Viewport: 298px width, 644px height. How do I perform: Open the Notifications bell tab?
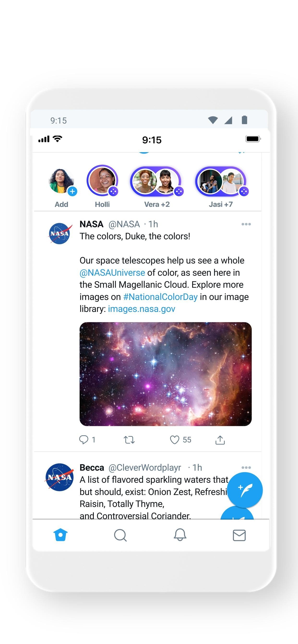180,535
